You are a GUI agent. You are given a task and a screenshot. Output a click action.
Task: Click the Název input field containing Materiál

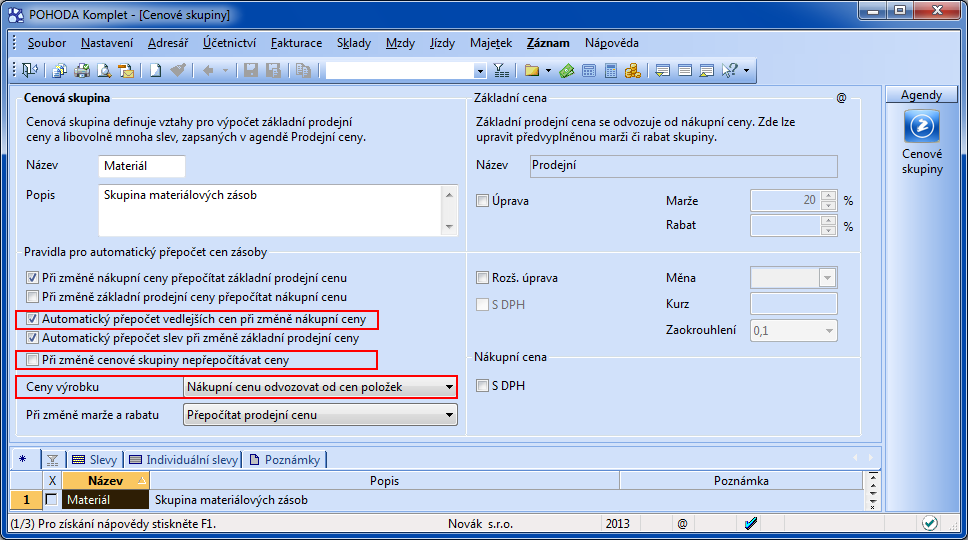pos(141,166)
